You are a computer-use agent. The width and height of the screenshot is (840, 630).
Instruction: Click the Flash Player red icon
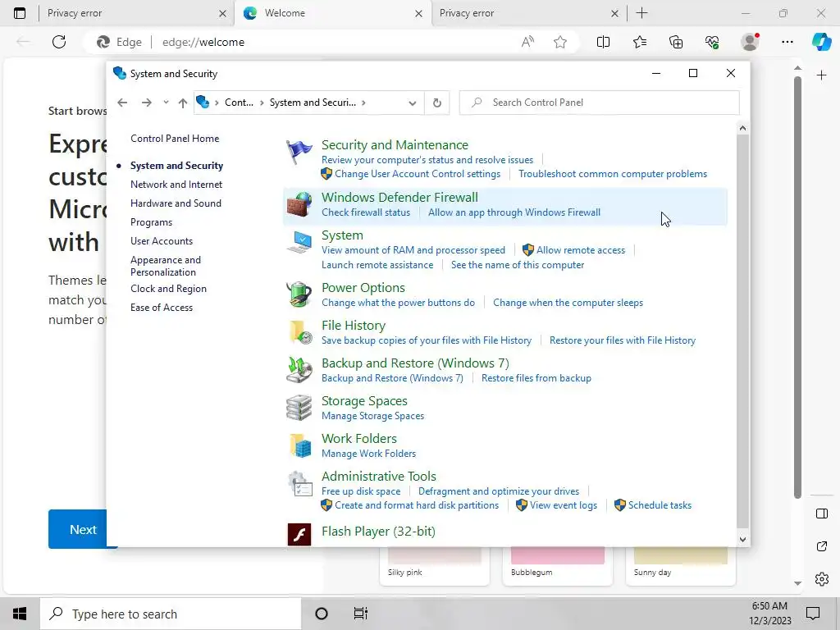299,534
